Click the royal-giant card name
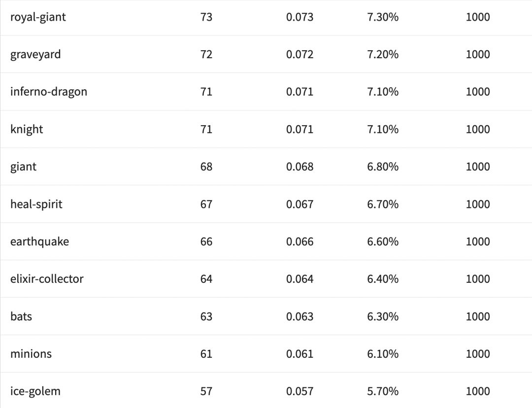Screen dimensions: 532x408 38,17
